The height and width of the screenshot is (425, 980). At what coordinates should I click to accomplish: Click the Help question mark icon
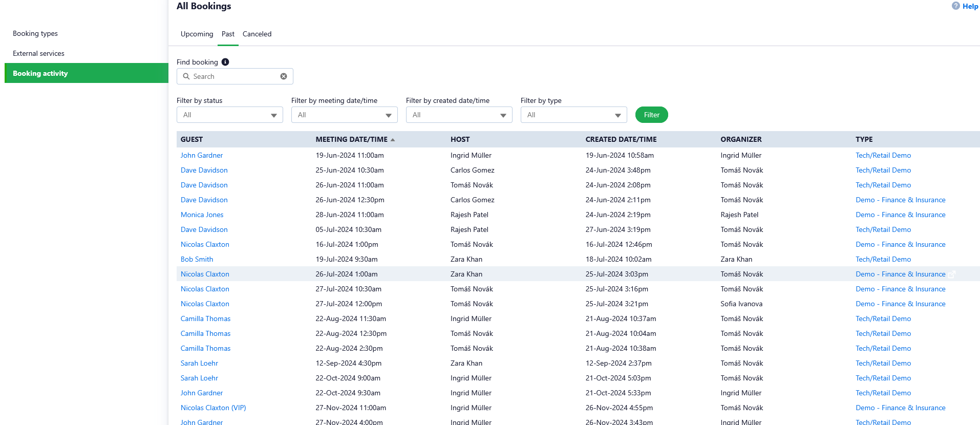(955, 6)
